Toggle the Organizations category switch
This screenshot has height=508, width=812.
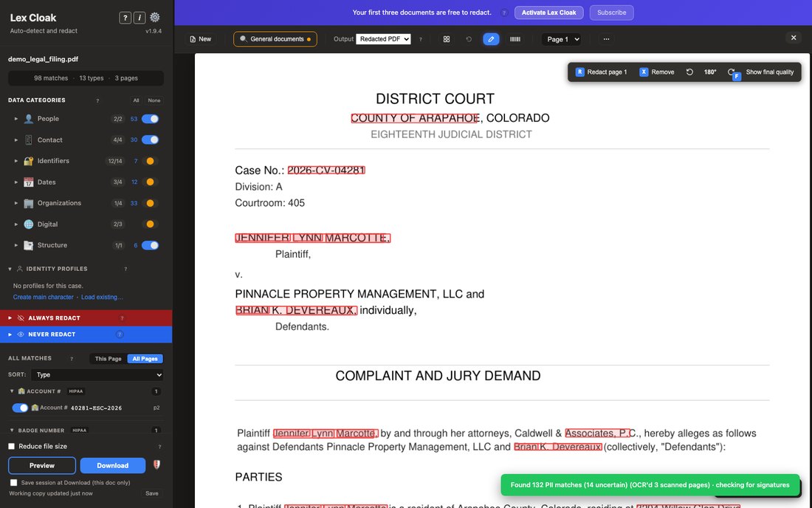[150, 203]
